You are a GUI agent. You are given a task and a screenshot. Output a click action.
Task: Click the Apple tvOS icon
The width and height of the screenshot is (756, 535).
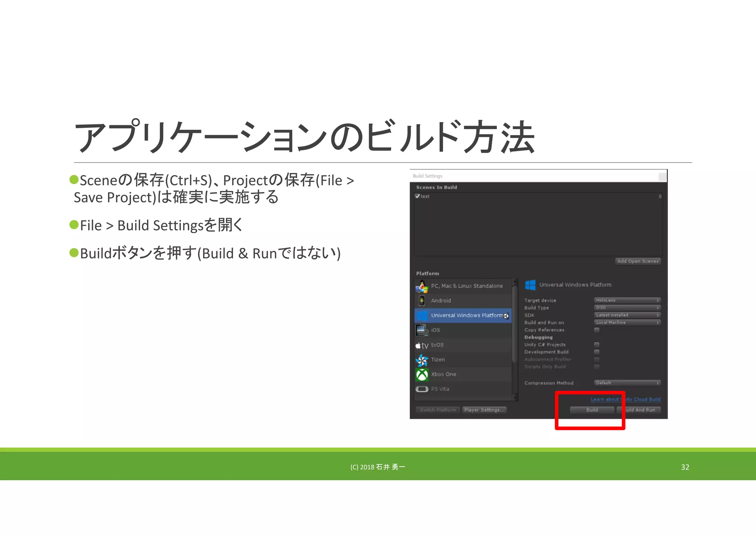pyautogui.click(x=422, y=345)
